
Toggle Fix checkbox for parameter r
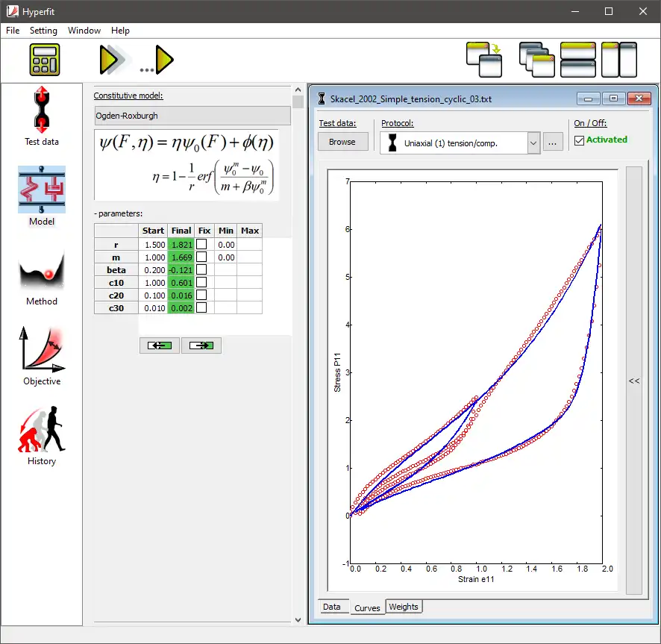(x=201, y=244)
